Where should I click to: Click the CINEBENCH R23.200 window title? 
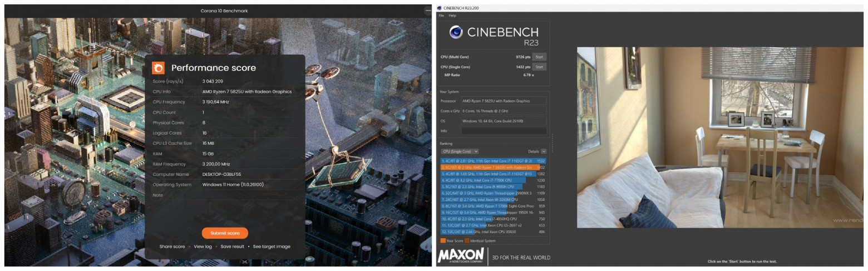[x=461, y=8]
